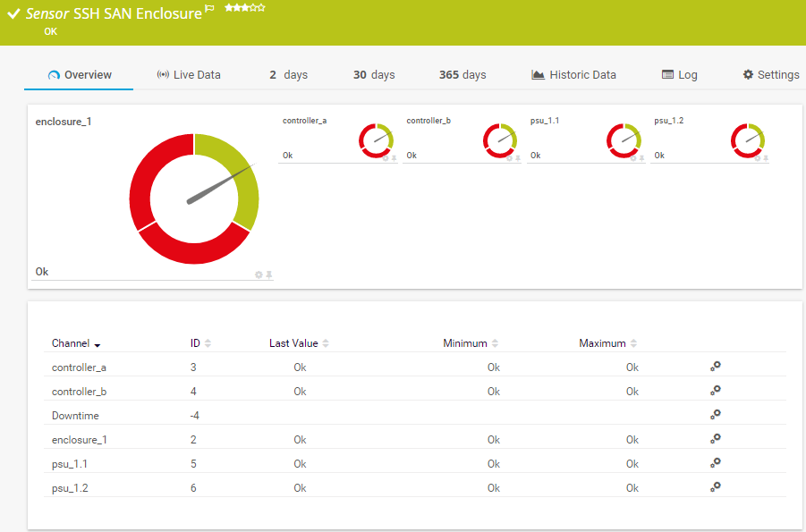Click pin icon under enclosure_1 gauge
Screen dimensions: 806x532
coord(268,274)
